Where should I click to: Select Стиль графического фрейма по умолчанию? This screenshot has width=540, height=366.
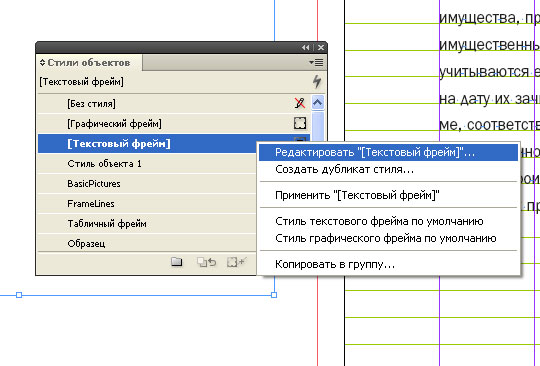388,238
